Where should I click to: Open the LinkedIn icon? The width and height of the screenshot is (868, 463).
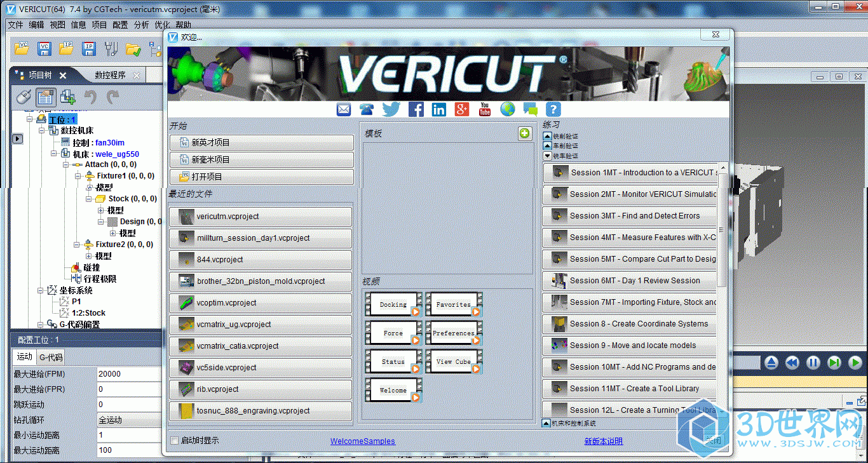439,109
